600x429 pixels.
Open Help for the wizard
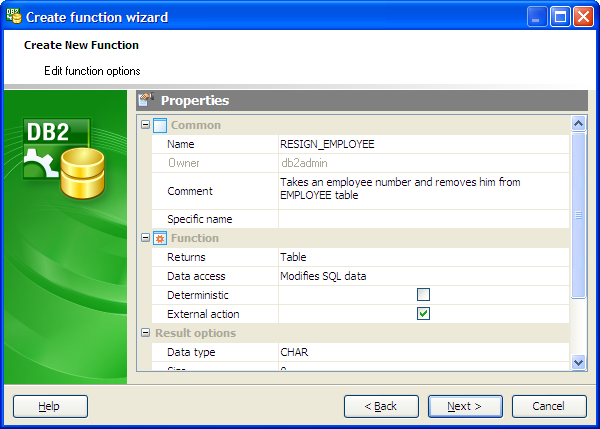coord(50,406)
